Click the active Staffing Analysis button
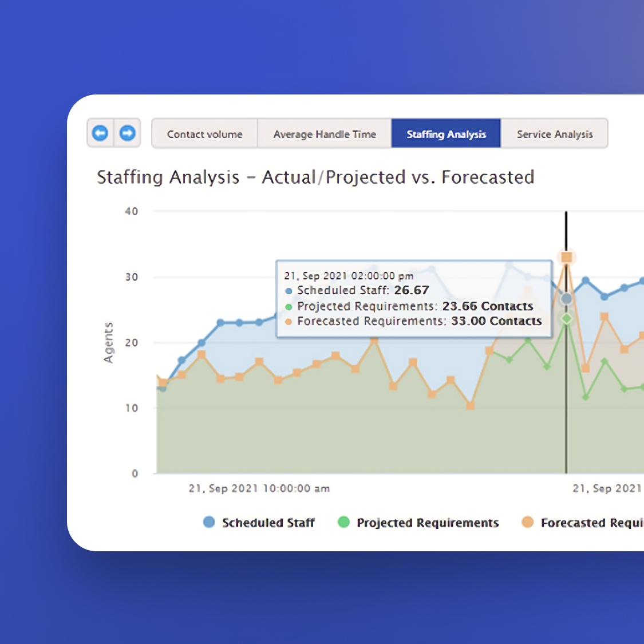Screen dimensions: 644x644 [x=446, y=133]
